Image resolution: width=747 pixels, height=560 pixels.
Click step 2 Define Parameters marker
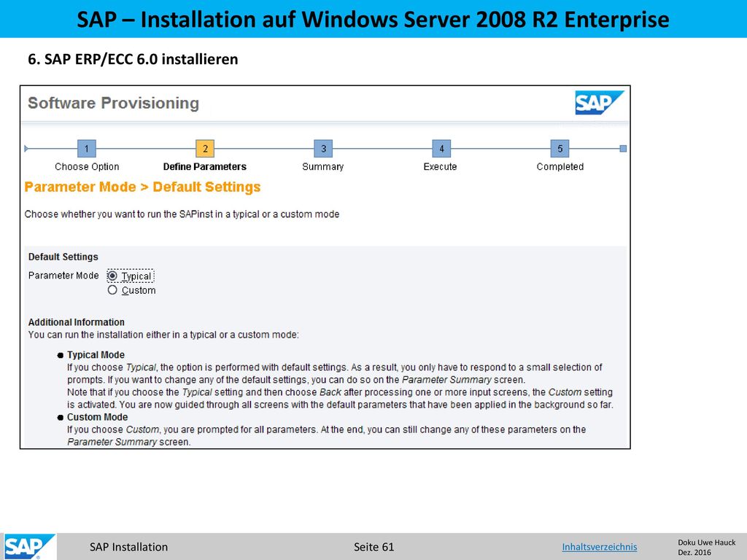pos(205,149)
